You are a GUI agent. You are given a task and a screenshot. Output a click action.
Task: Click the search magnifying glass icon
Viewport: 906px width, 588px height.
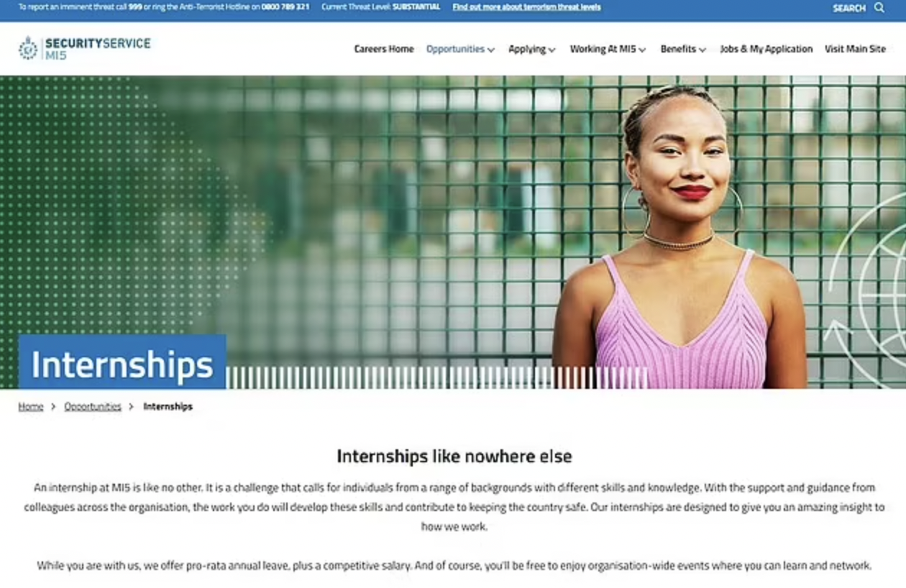[879, 8]
